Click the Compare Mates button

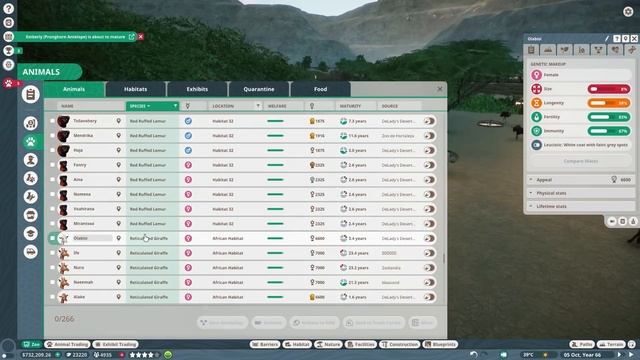(x=580, y=161)
